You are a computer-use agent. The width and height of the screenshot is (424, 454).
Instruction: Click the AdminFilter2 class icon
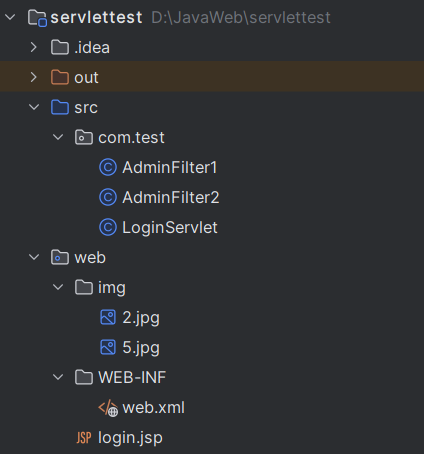[108, 197]
